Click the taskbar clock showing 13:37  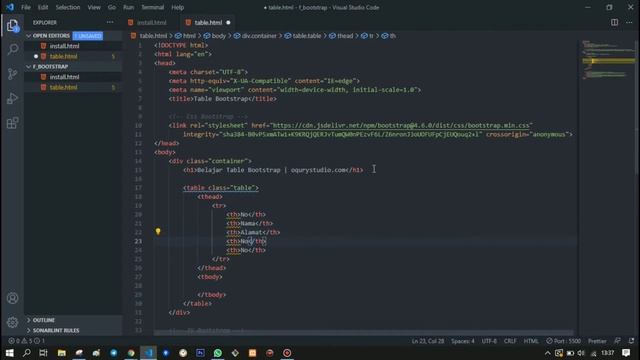point(607,353)
